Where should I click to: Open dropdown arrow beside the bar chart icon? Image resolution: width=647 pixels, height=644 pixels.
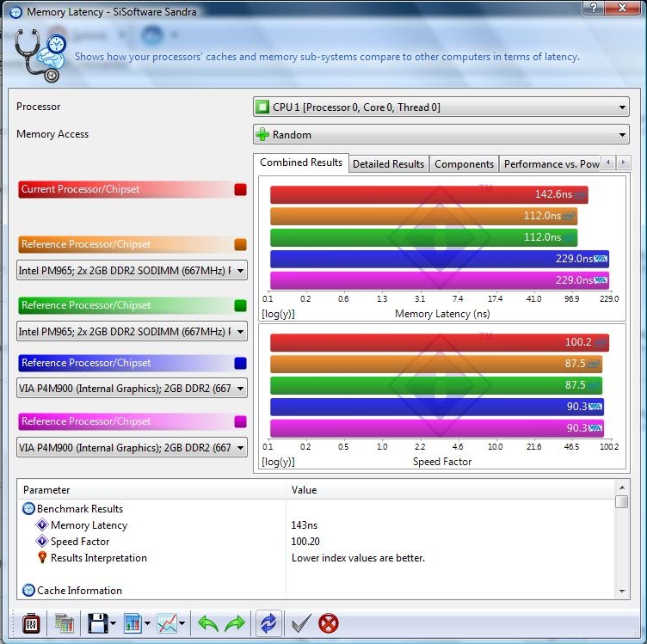coord(147,624)
